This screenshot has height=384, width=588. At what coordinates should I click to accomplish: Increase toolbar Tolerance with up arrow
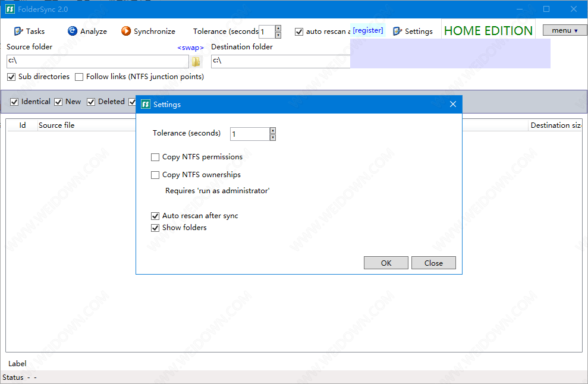pos(278,28)
